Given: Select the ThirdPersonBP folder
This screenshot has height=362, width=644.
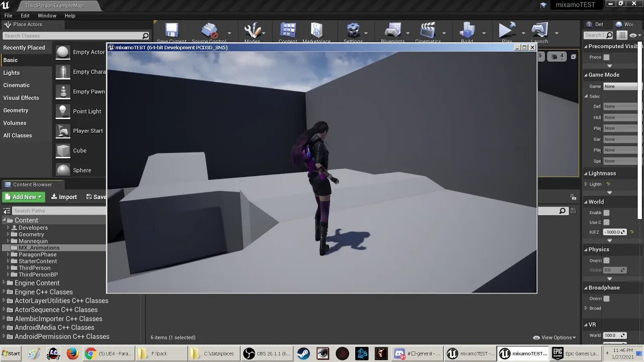Looking at the screenshot, I should 38,275.
